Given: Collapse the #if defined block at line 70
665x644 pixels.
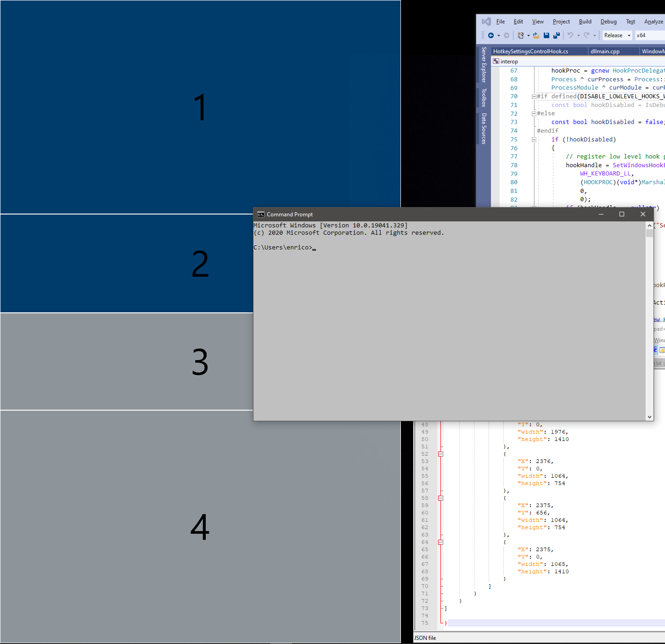Looking at the screenshot, I should [534, 96].
